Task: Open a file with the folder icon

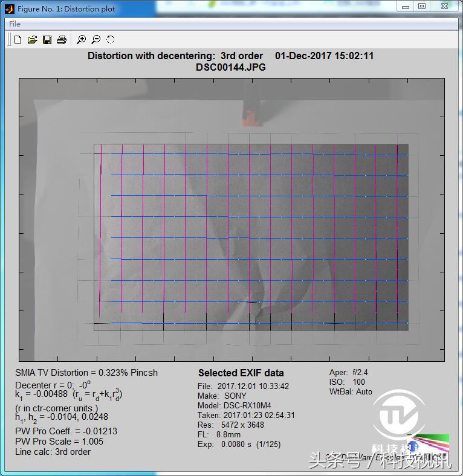Action: pos(33,40)
